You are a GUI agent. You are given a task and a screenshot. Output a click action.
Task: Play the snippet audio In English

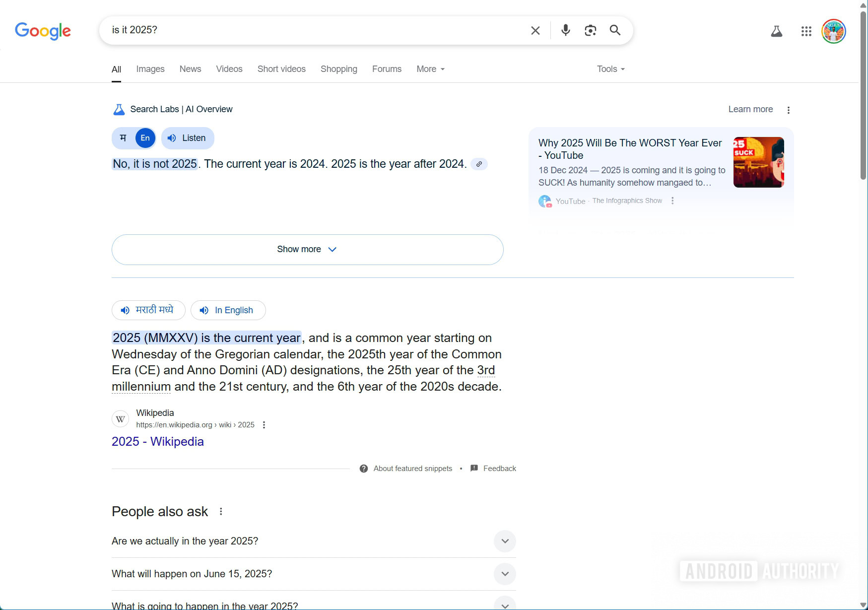(x=228, y=310)
